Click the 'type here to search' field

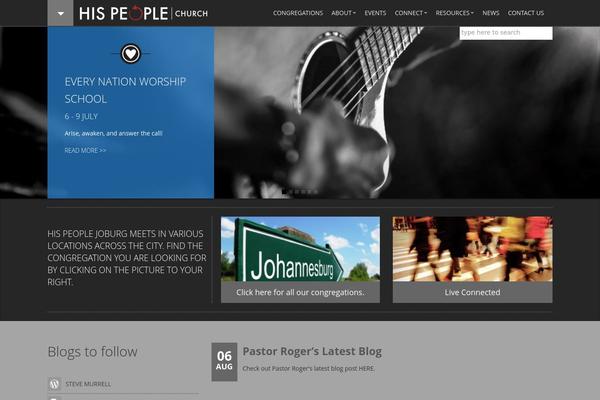click(506, 33)
